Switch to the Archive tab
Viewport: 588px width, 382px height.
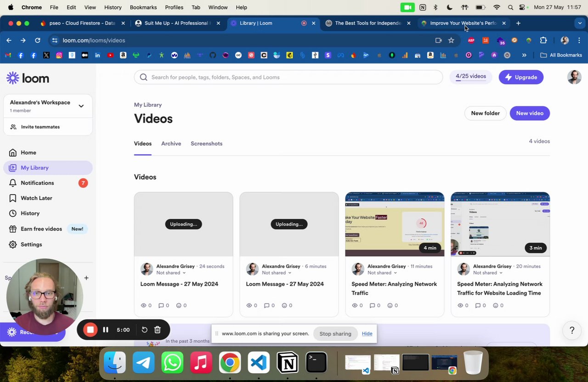(171, 144)
